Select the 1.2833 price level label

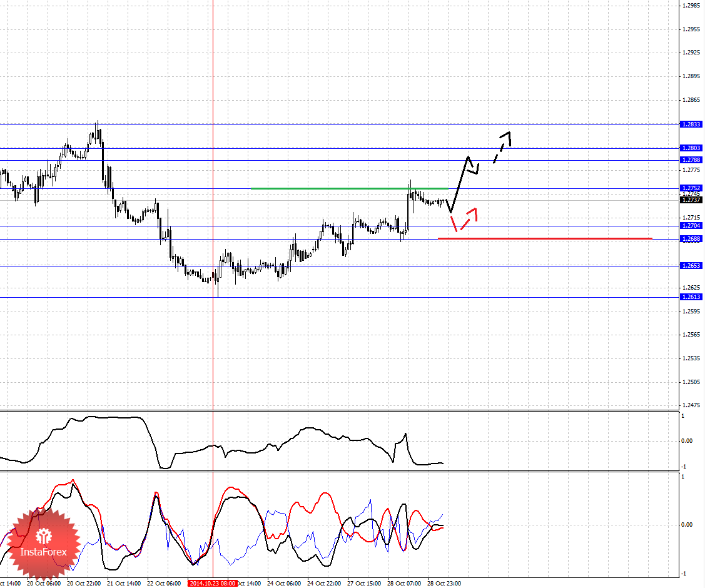click(x=691, y=124)
